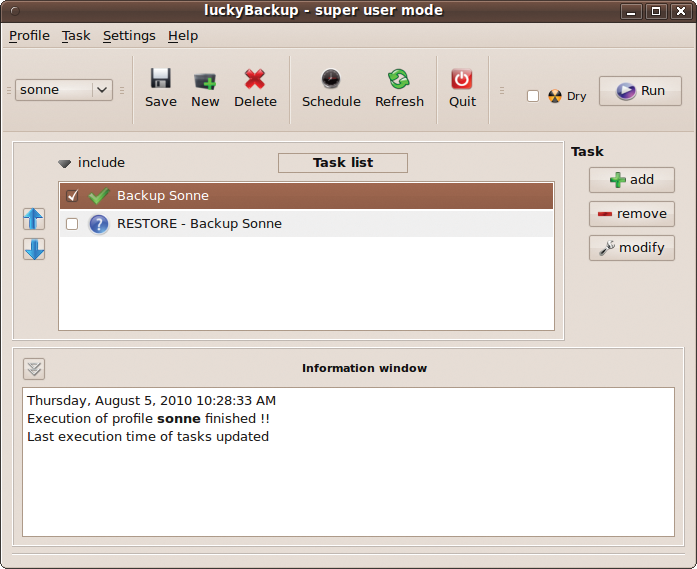Image resolution: width=697 pixels, height=569 pixels.
Task: Click the blue question mark icon of RESTORE task
Action: [x=99, y=224]
